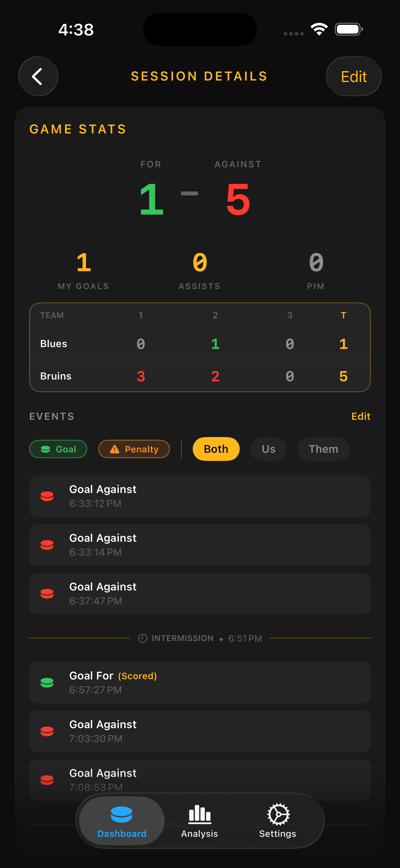400x868 pixels.
Task: Collapse view with the back chevron
Action: click(38, 76)
